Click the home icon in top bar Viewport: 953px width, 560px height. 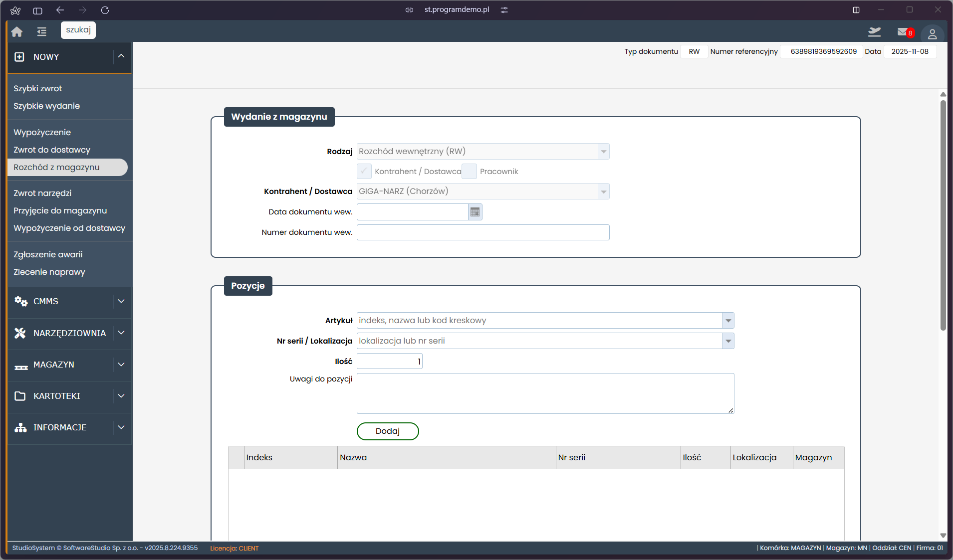17,32
